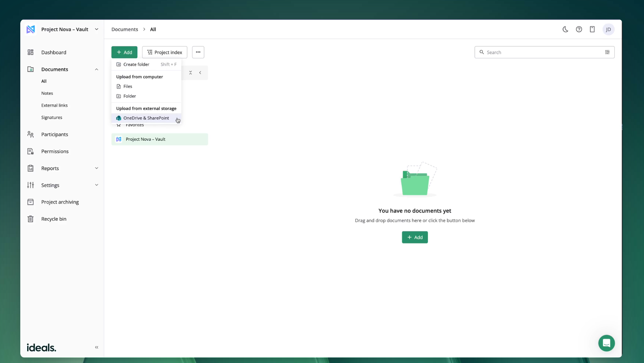Open the more options ellipsis button

click(x=198, y=52)
